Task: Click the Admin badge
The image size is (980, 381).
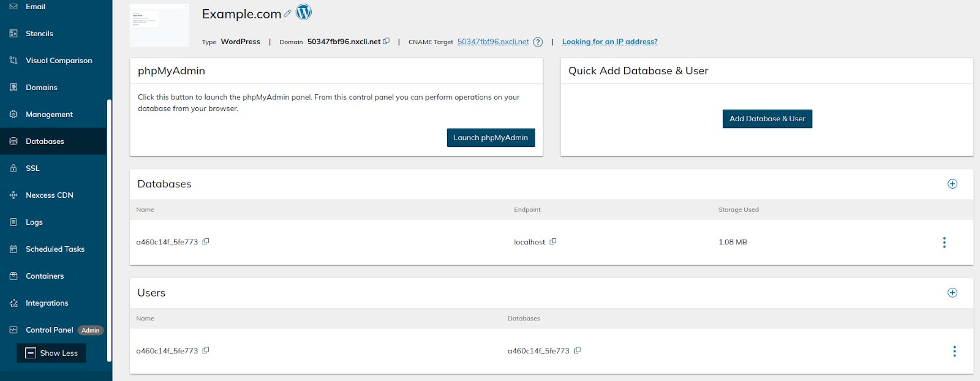Action: coord(91,330)
